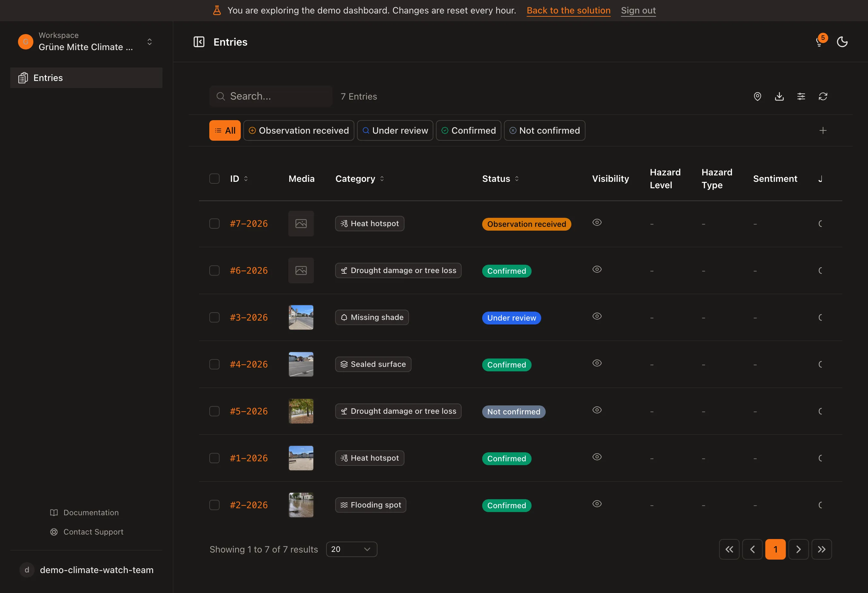Toggle visibility eye for entry #3-2026

coord(597,316)
